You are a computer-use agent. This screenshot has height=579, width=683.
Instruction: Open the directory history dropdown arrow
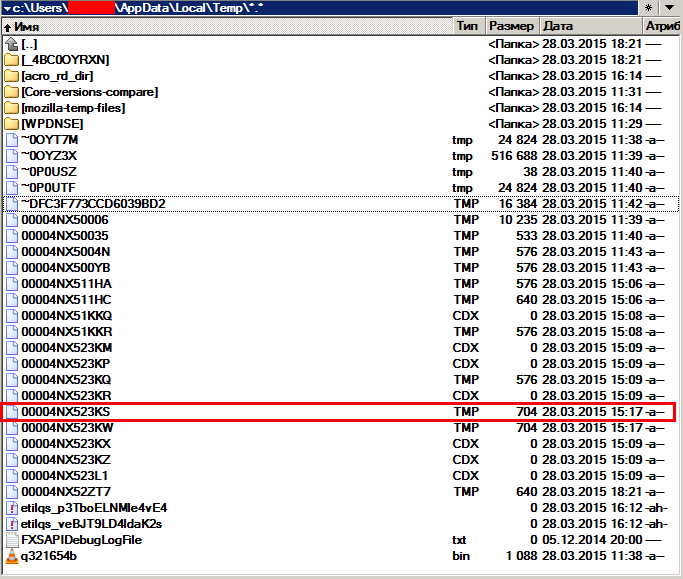click(x=670, y=7)
